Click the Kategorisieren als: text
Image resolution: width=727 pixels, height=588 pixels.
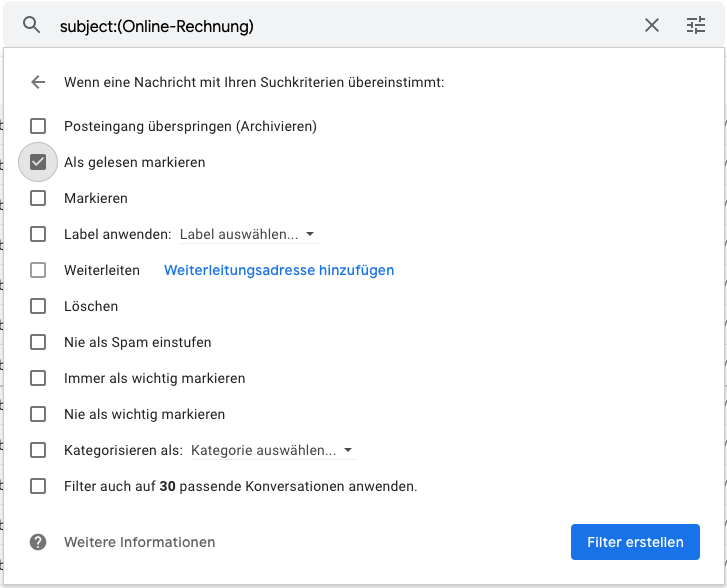(123, 450)
